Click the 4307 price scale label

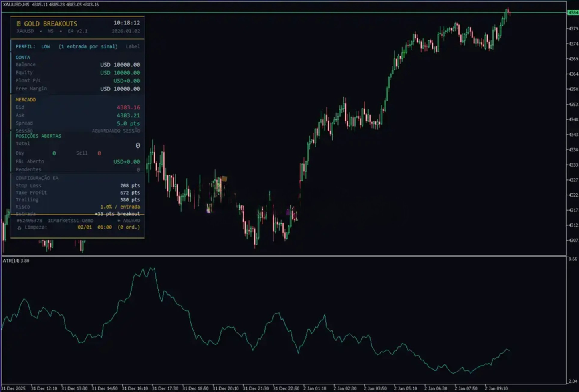pos(573,240)
